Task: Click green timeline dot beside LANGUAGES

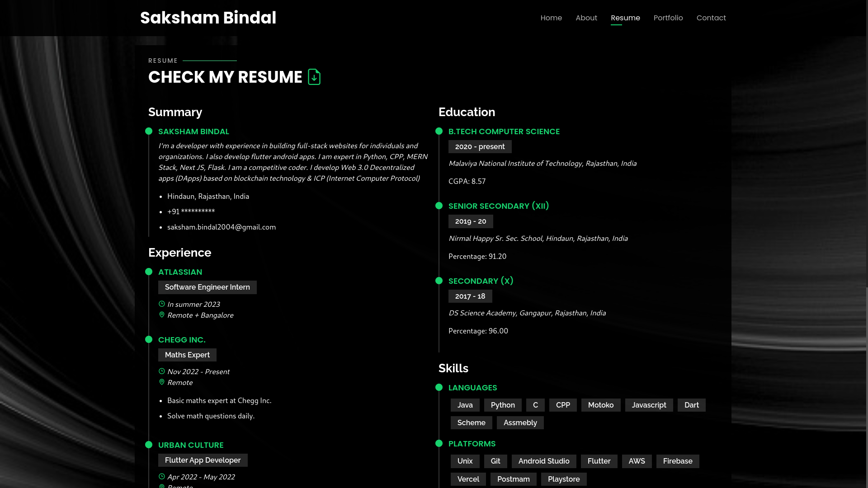Action: click(439, 387)
